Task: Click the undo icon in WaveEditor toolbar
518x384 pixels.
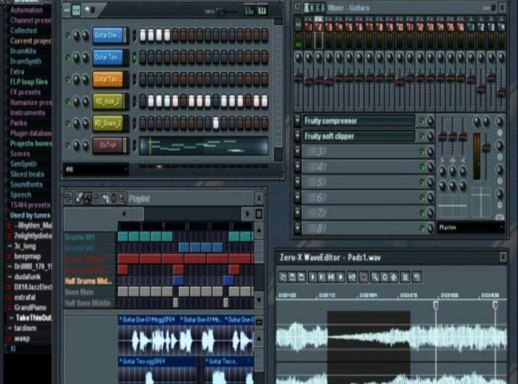Action: [417, 277]
